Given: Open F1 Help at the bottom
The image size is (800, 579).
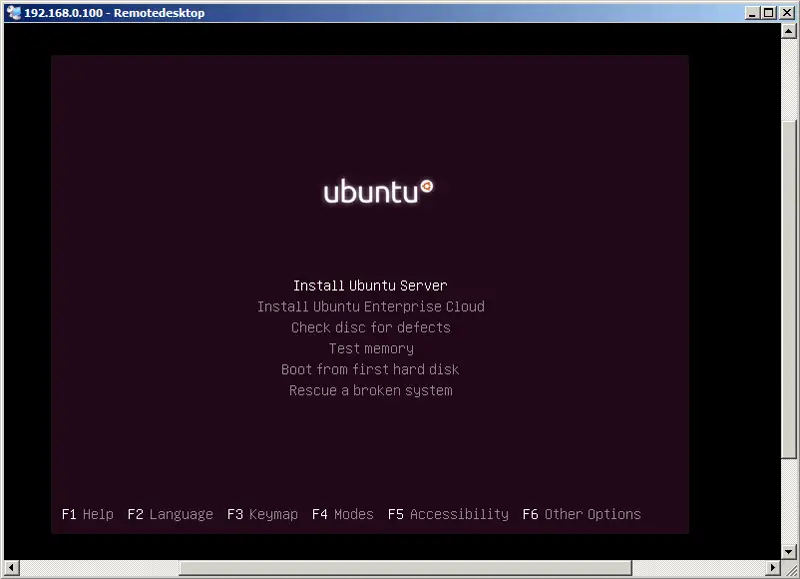Looking at the screenshot, I should (87, 514).
